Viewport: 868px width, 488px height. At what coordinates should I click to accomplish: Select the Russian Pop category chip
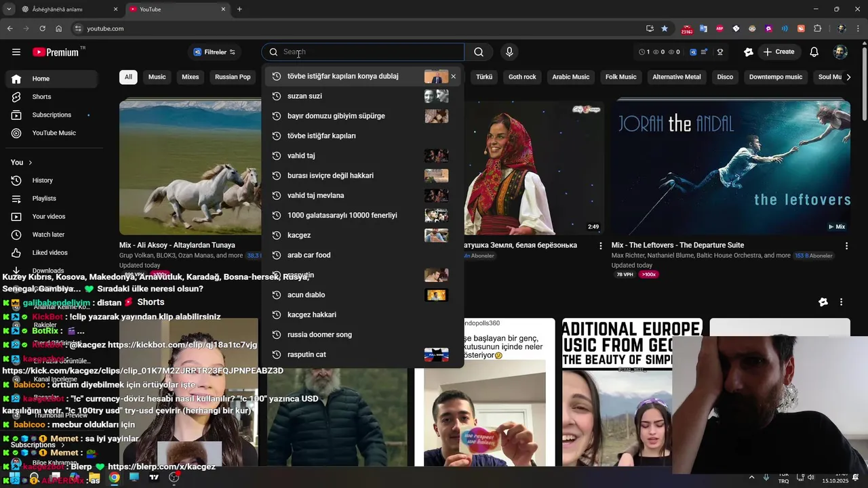233,77
